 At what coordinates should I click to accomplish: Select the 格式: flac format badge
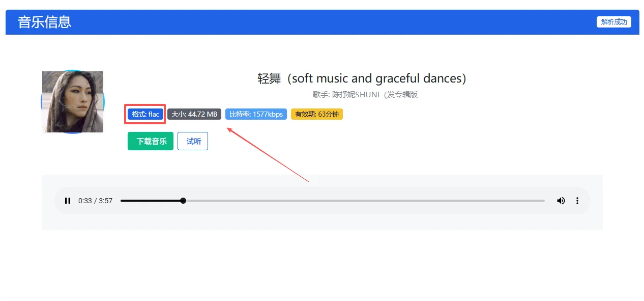pyautogui.click(x=145, y=114)
